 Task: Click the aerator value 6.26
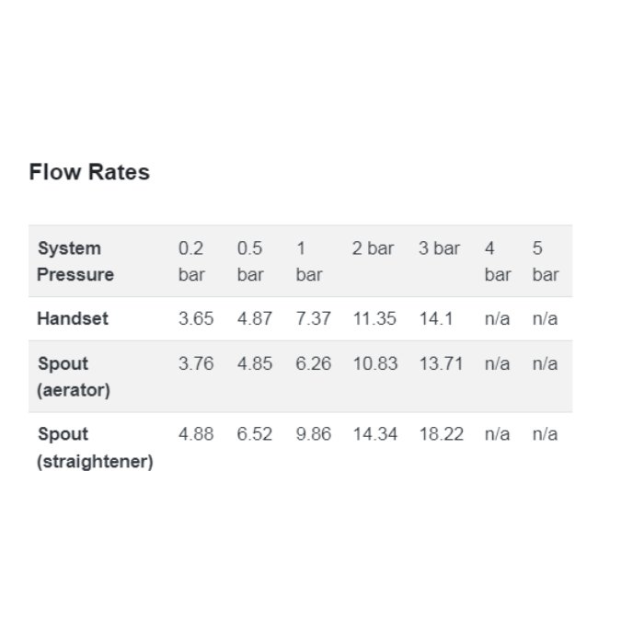tap(314, 364)
